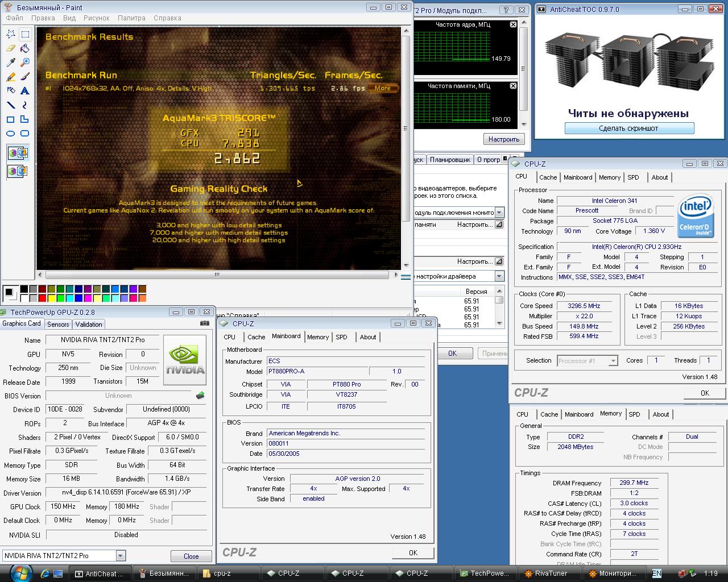Switch to the Sensors tab in GPU-Z
This screenshot has height=582, width=728.
(58, 324)
